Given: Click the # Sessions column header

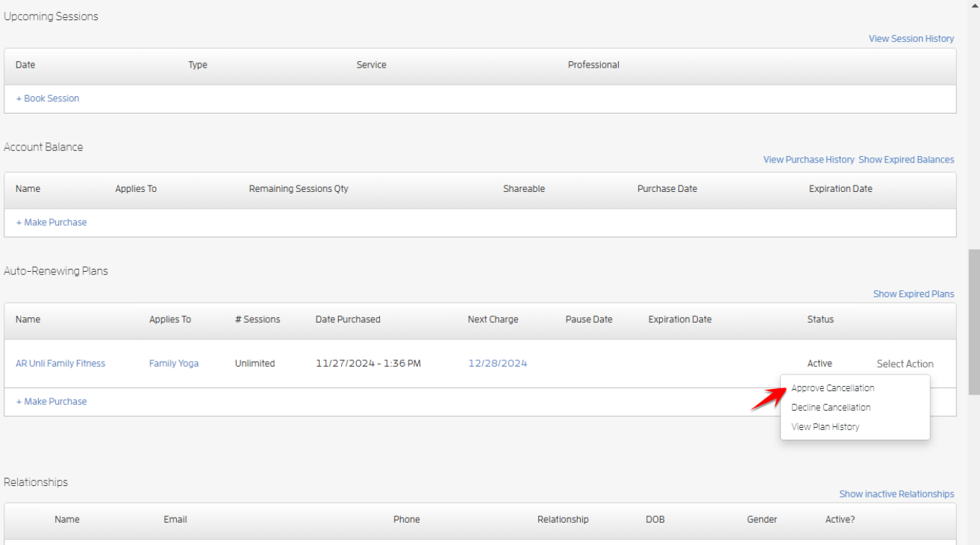Looking at the screenshot, I should [258, 319].
